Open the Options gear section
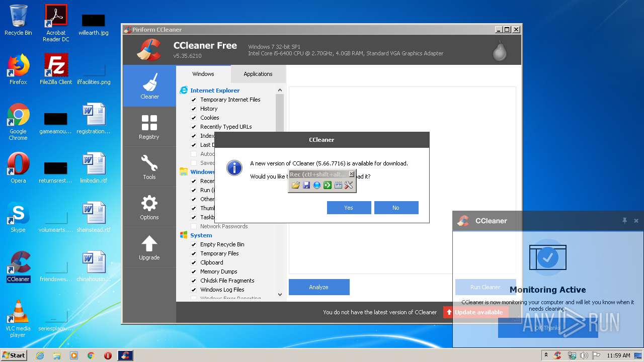 point(149,207)
